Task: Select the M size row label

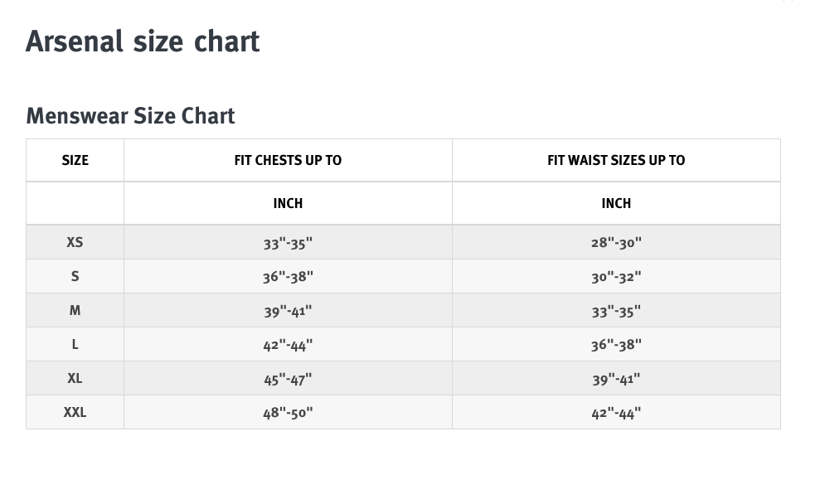Action: (x=75, y=311)
